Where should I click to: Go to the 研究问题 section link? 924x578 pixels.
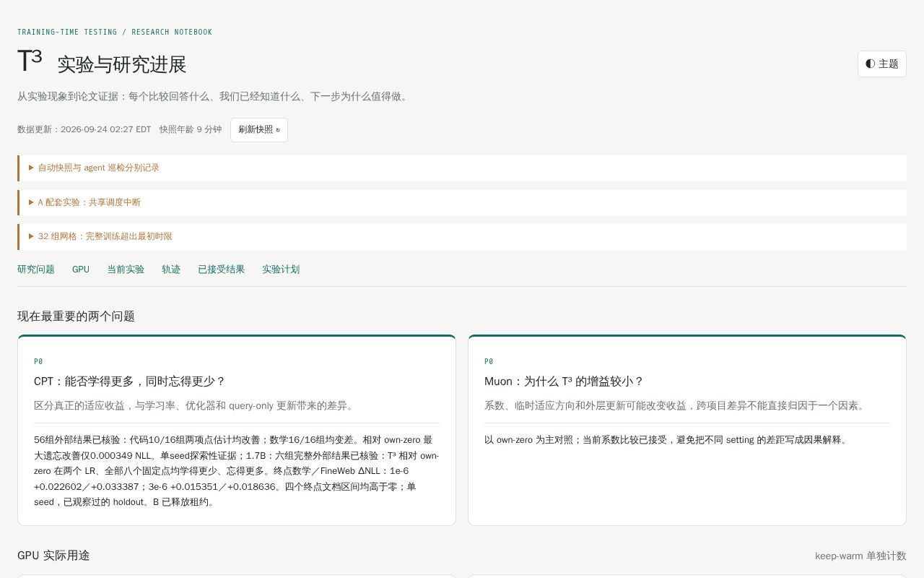[x=36, y=269]
